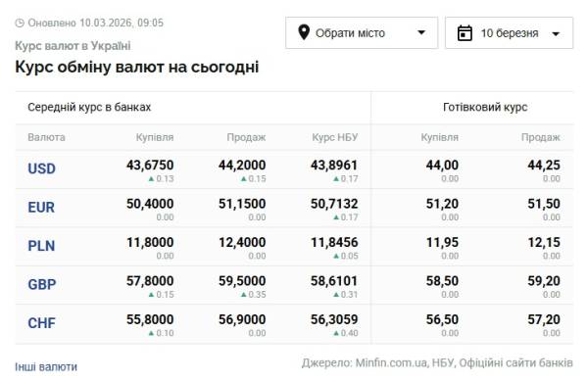Click the calendar icon beside 10 березня
The height and width of the screenshot is (382, 588).
point(465,33)
